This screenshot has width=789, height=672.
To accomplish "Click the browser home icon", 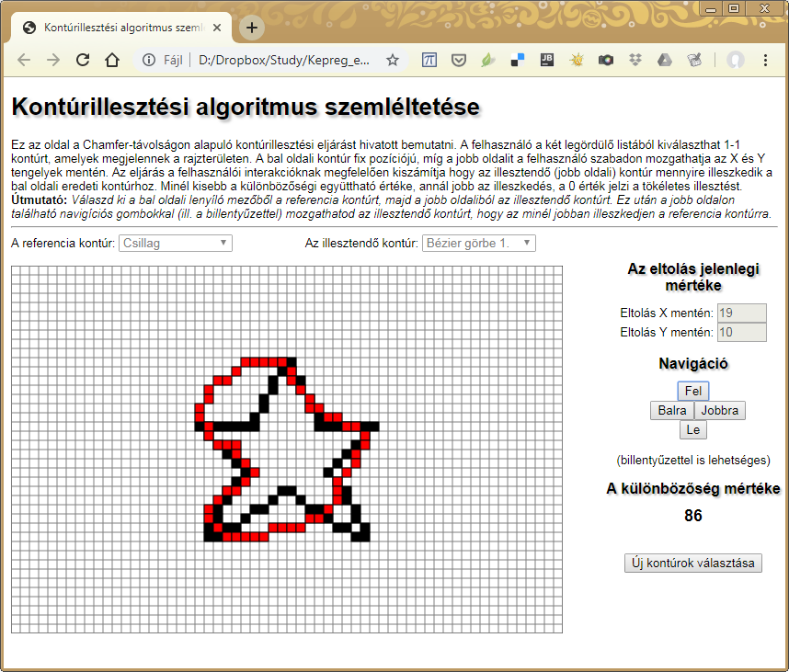I will tap(112, 61).
